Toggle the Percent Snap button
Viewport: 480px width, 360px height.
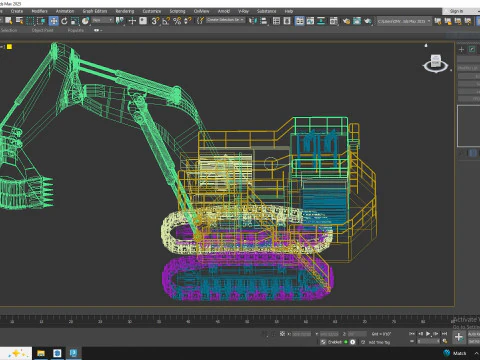pyautogui.click(x=177, y=21)
